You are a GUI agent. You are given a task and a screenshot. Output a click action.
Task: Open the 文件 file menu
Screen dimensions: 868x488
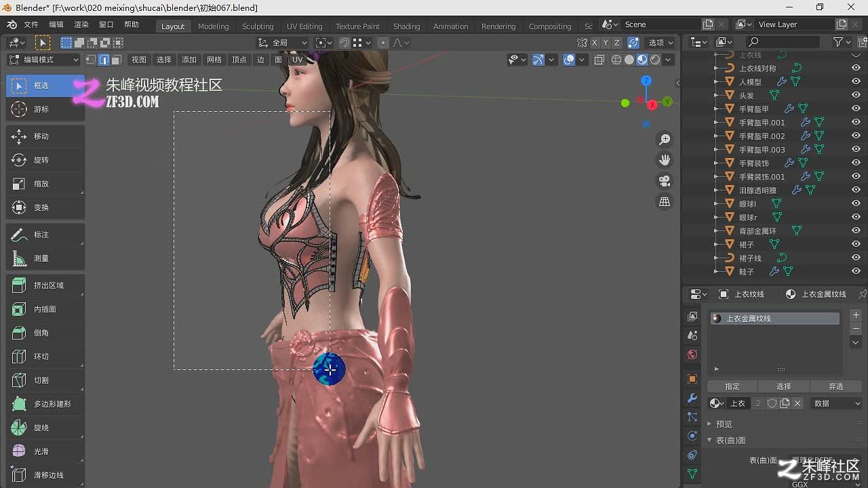click(31, 24)
